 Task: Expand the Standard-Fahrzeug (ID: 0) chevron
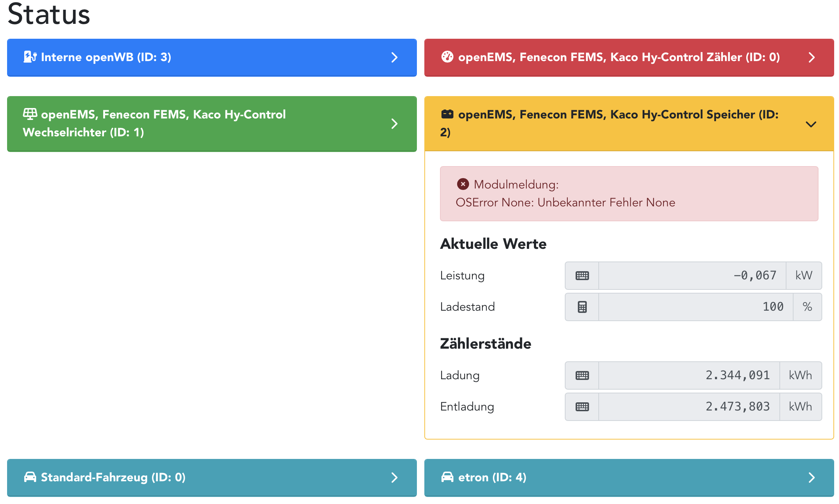[x=394, y=478]
